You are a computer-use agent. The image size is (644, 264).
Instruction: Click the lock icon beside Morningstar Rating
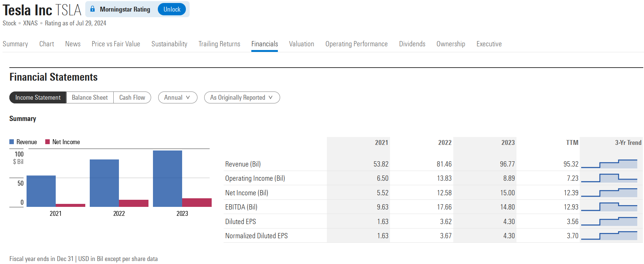point(92,9)
